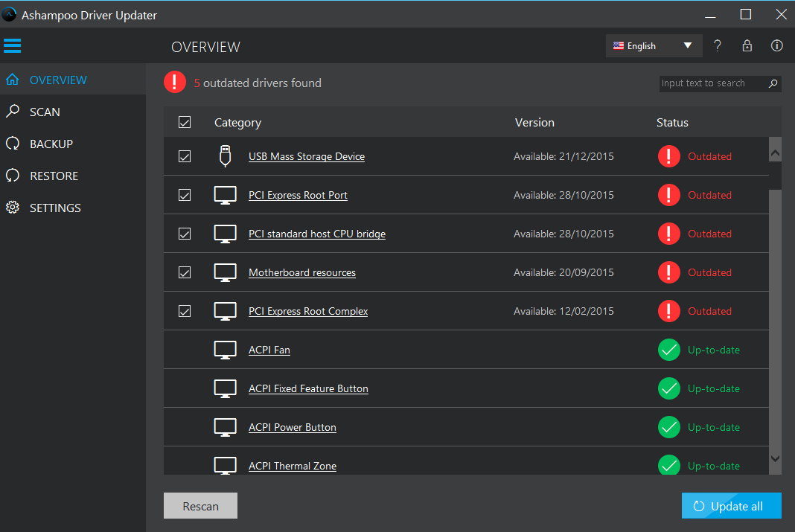Click outdated status icon for USB Mass Storage Device
795x532 pixels.
(x=668, y=156)
